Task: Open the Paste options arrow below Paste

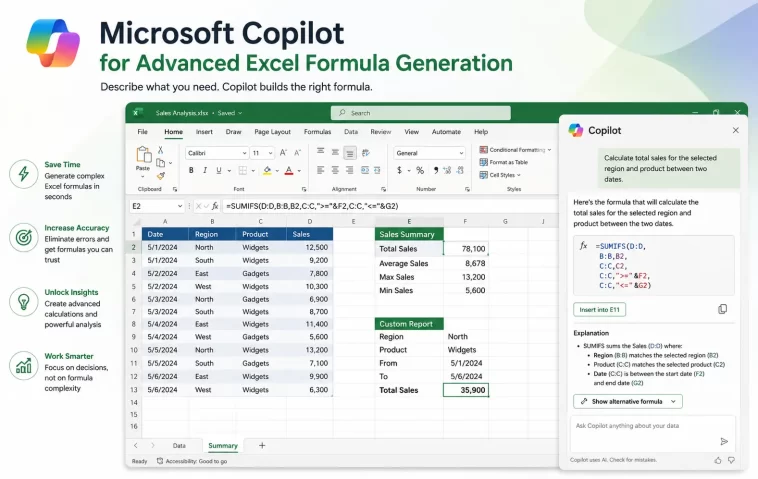Action: (x=143, y=176)
